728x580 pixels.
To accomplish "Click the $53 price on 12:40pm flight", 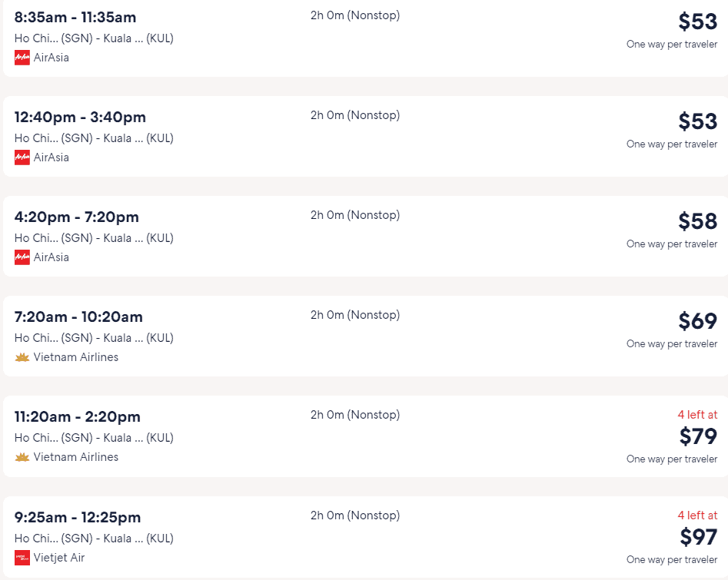I will click(x=697, y=121).
